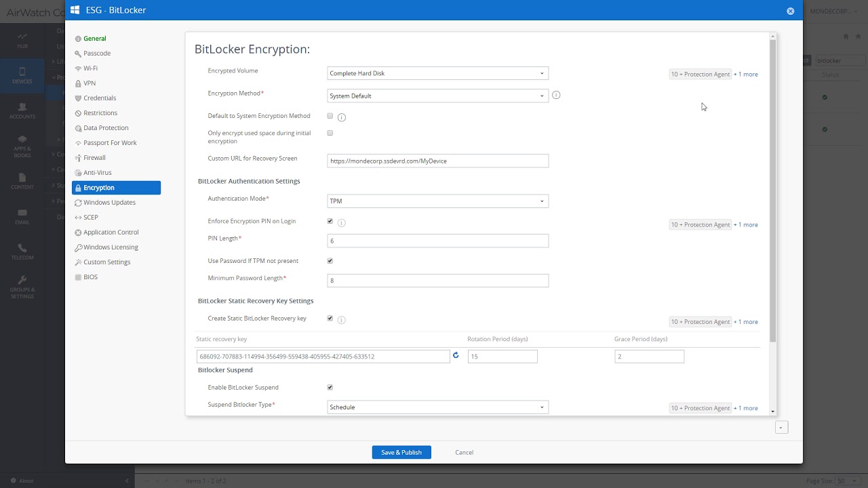This screenshot has height=488, width=868.
Task: Open the Encrypted Volume dropdown
Action: point(437,73)
